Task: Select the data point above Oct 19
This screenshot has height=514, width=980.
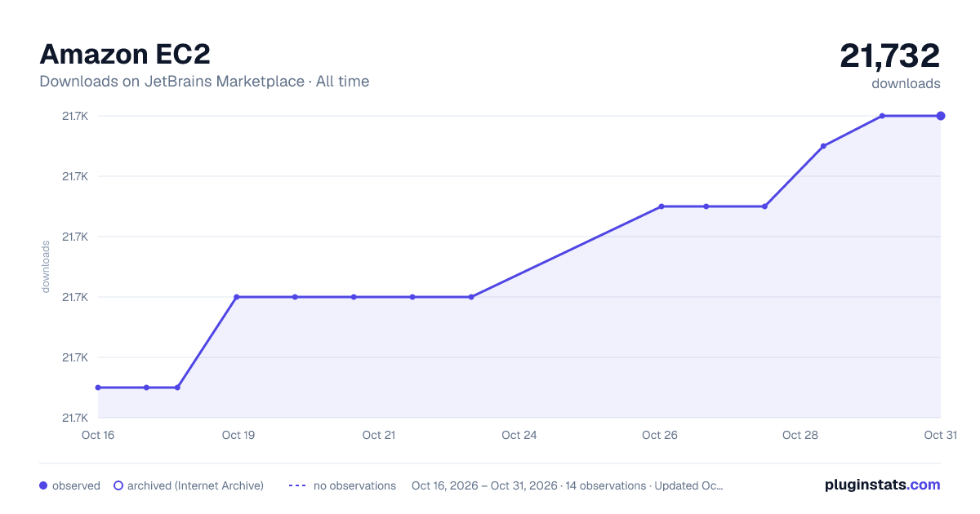Action: coord(237,297)
